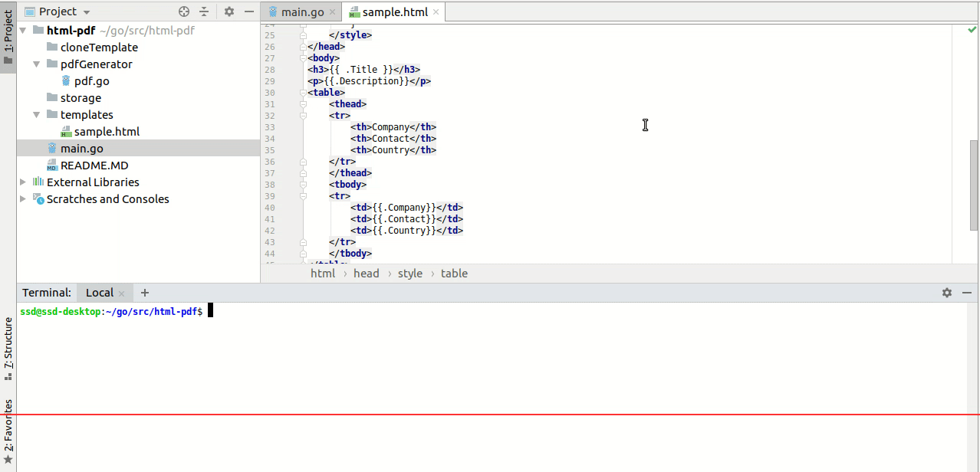The image size is (980, 472).
Task: Click the collapse all icon in Project panel
Action: [x=204, y=11]
